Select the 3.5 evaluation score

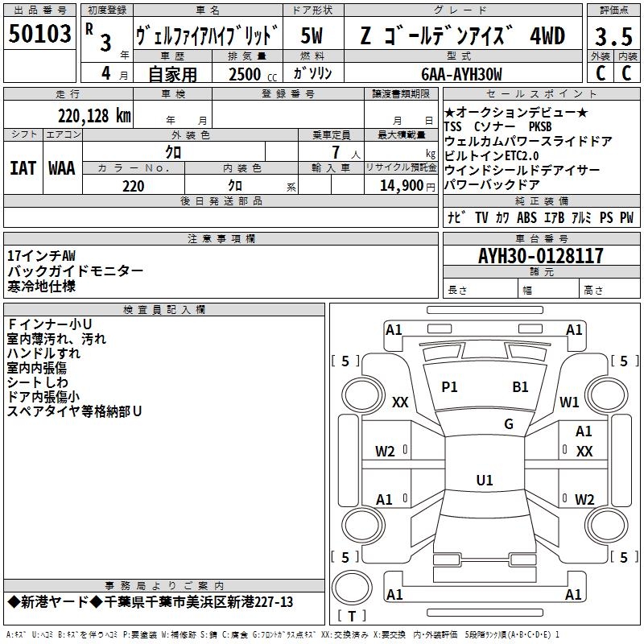613,36
